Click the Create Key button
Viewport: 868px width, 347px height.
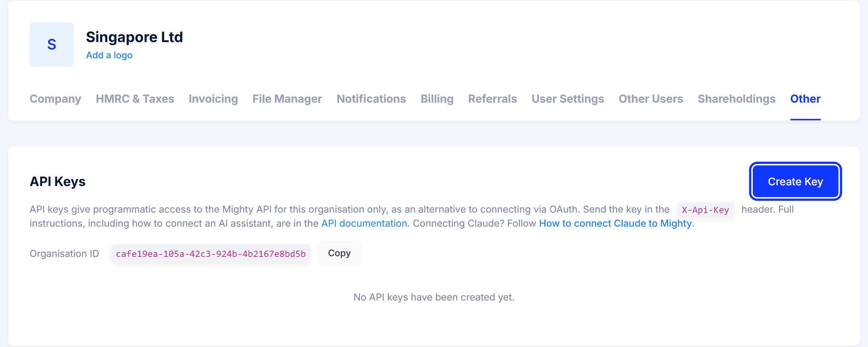[x=795, y=181]
